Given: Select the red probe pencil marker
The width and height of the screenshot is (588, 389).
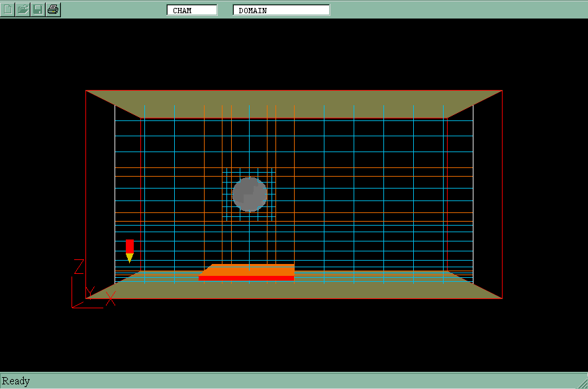Looking at the screenshot, I should point(129,246).
